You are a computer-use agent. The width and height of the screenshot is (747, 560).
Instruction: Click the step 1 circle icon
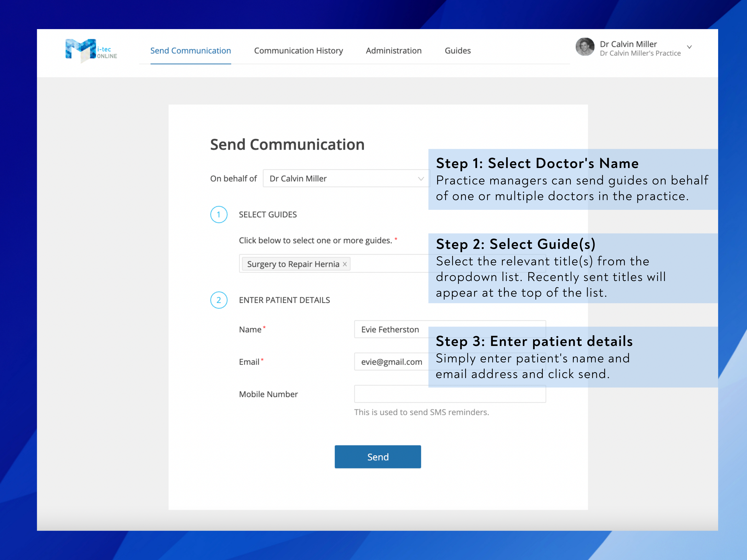[219, 214]
